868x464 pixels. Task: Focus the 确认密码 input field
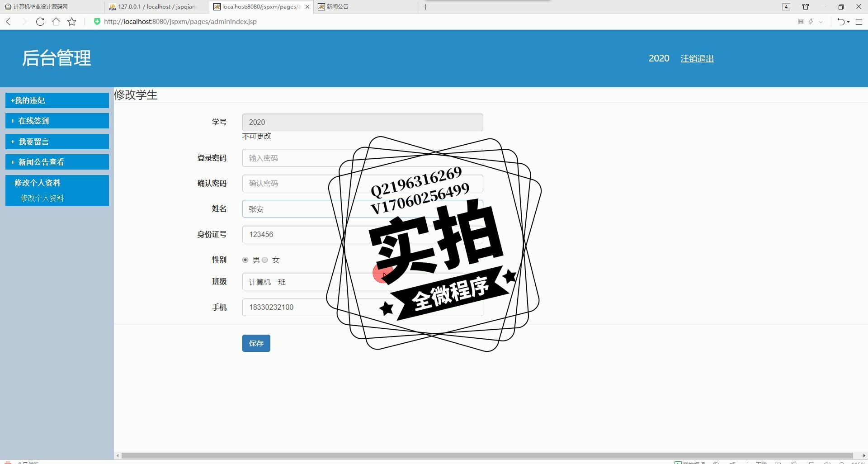point(363,183)
